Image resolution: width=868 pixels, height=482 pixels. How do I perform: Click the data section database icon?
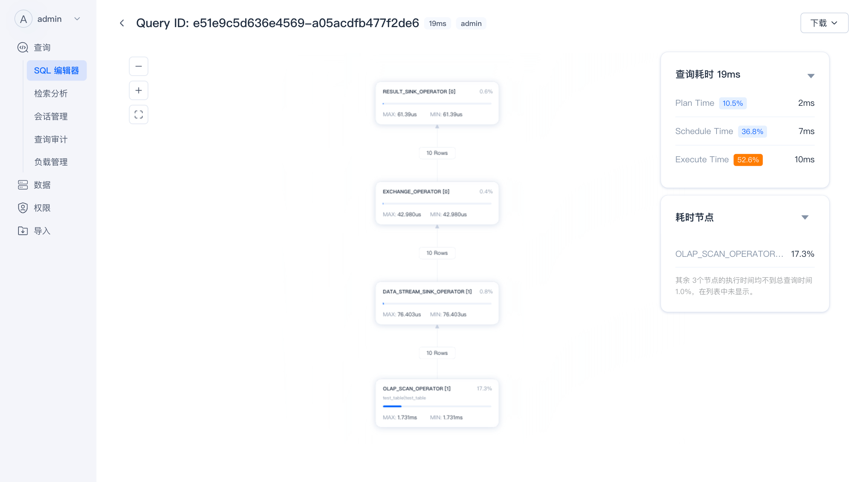pos(23,185)
